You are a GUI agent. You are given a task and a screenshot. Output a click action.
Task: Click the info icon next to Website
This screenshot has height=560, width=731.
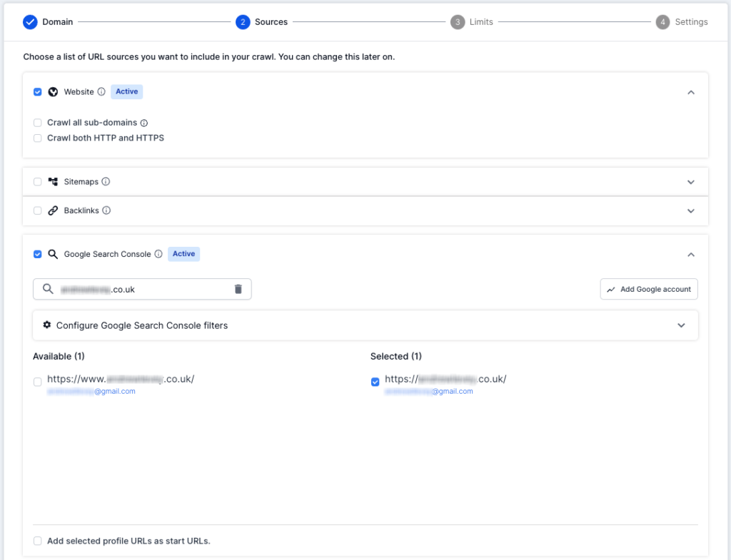coord(101,91)
